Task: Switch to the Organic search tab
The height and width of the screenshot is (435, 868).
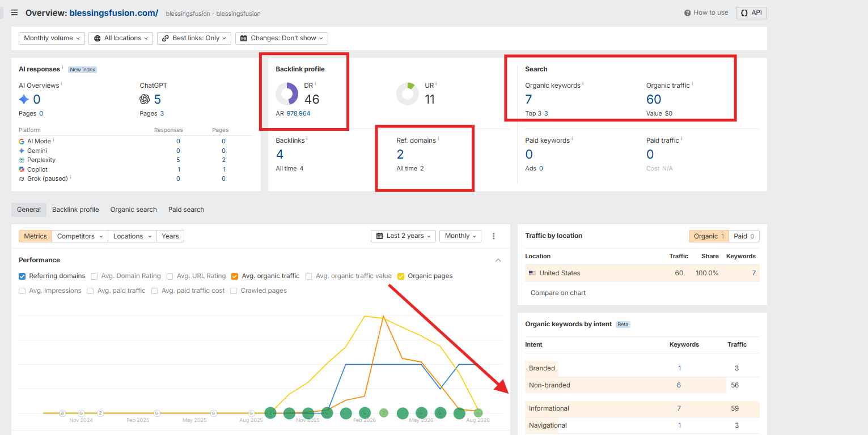Action: 133,210
